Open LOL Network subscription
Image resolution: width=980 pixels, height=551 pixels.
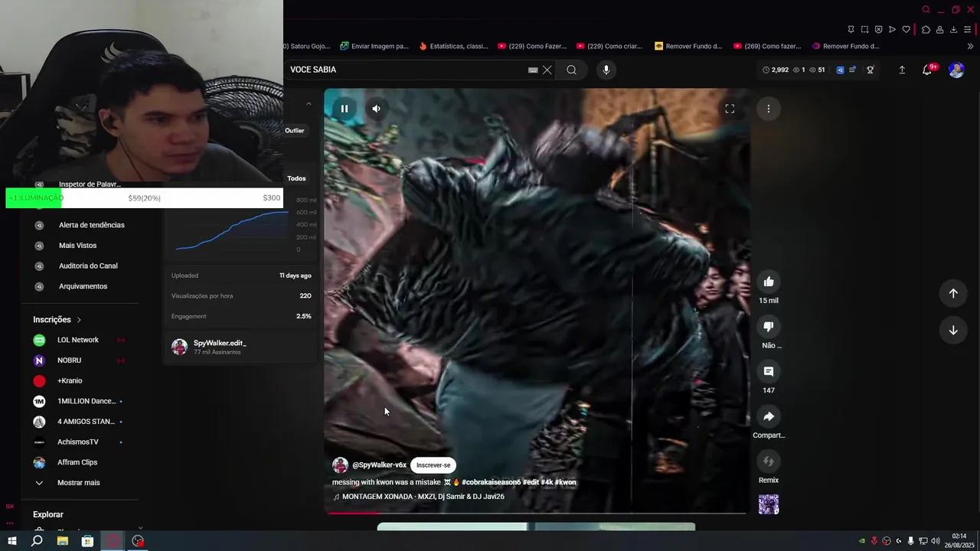click(x=79, y=340)
